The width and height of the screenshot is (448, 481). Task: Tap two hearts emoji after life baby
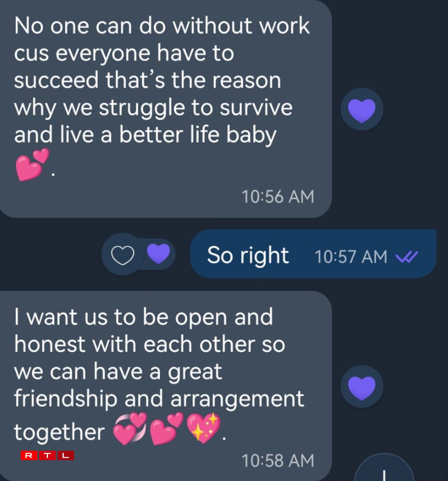(x=32, y=165)
